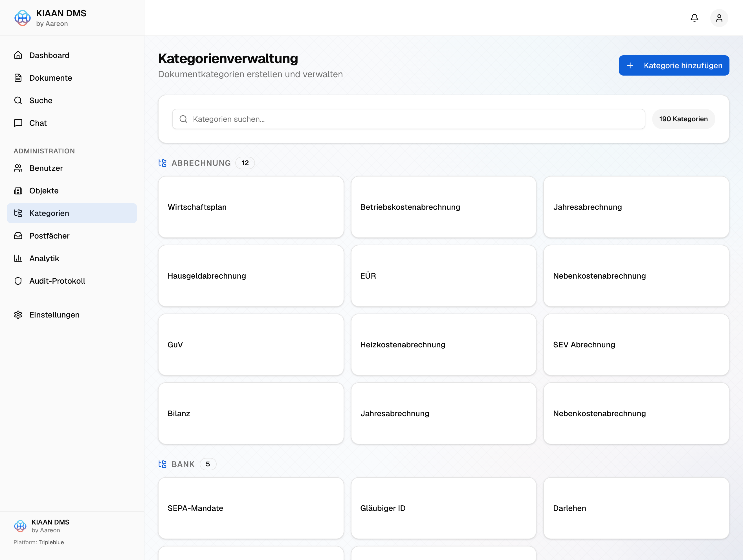743x560 pixels.
Task: Select the GuV category card
Action: (251, 345)
